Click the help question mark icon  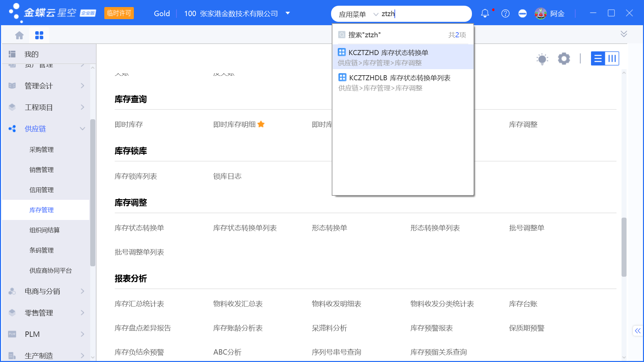point(505,13)
